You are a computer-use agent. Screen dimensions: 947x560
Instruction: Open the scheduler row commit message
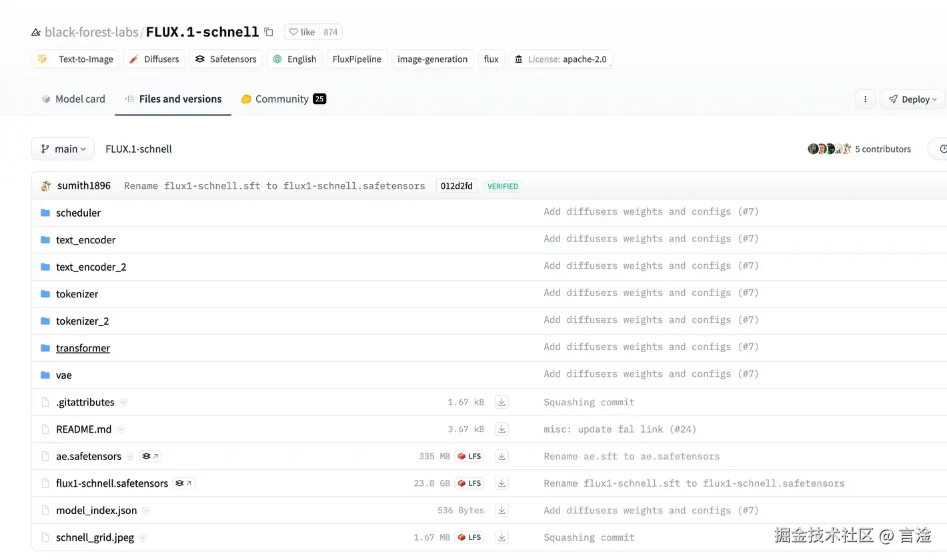651,212
